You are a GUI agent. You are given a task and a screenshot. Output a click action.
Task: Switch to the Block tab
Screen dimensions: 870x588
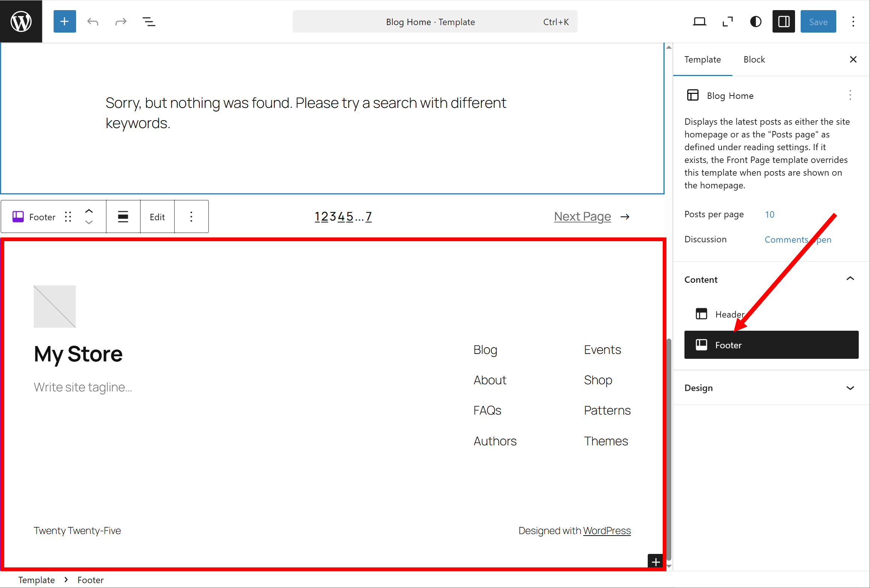pyautogui.click(x=754, y=60)
